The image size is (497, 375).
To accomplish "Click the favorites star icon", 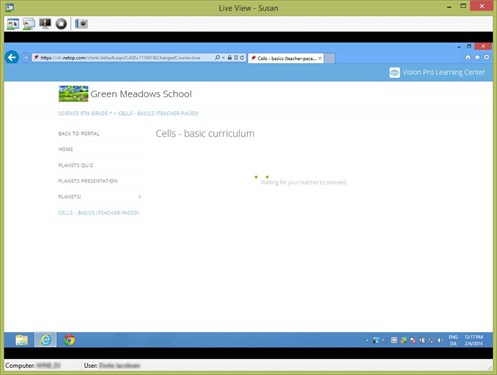I will (477, 57).
